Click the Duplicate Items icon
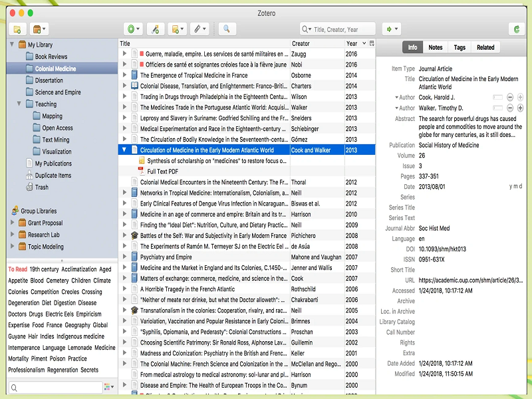Screen dimensions: 532x399 tap(29, 175)
